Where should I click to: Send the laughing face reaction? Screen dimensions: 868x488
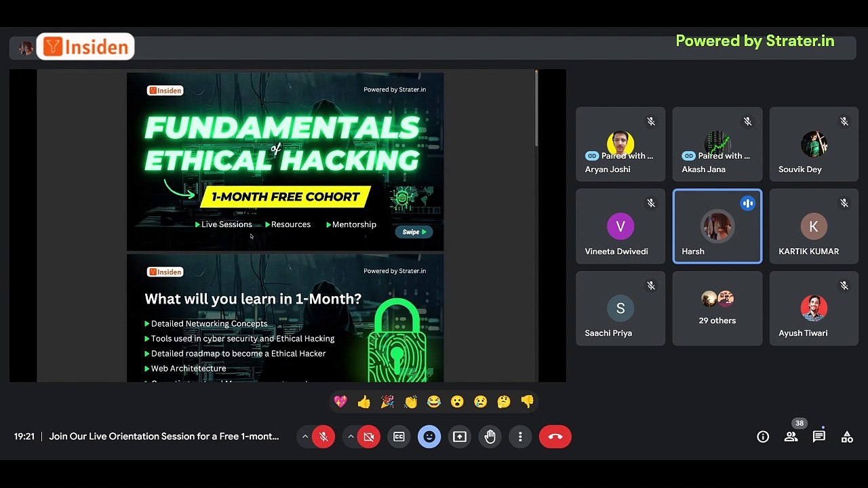[434, 402]
